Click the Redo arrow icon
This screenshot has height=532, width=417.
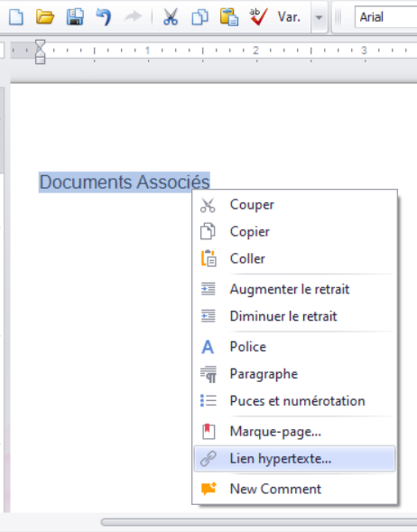pyautogui.click(x=133, y=16)
